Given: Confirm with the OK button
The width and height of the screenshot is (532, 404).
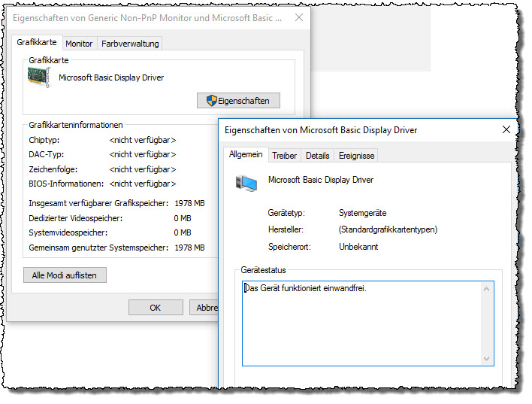Looking at the screenshot, I should tap(156, 308).
